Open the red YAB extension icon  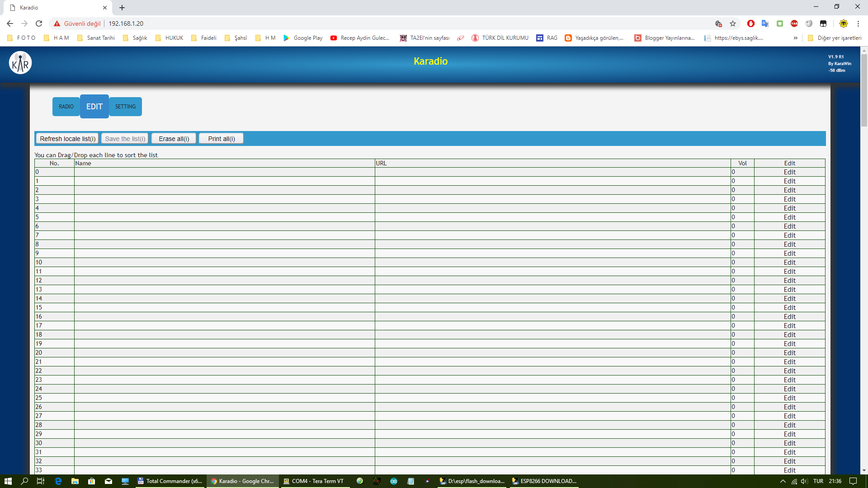[x=794, y=23]
